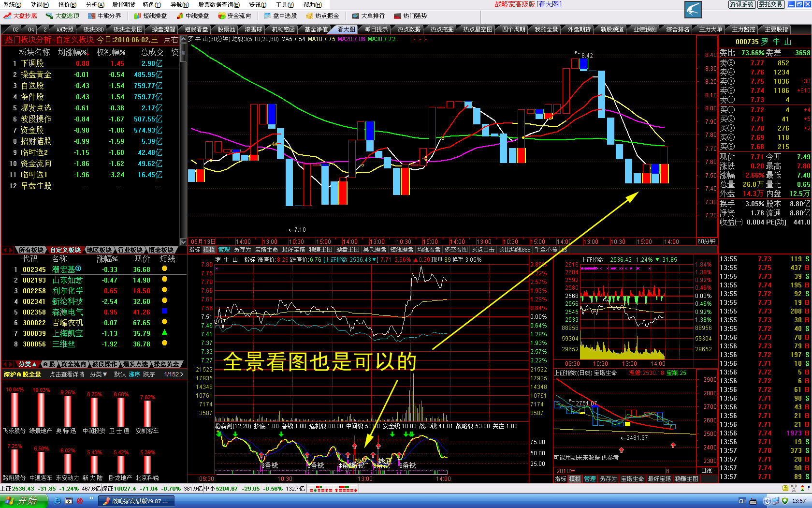
Task: Click 管理 under the K-line chart
Action: [224, 250]
